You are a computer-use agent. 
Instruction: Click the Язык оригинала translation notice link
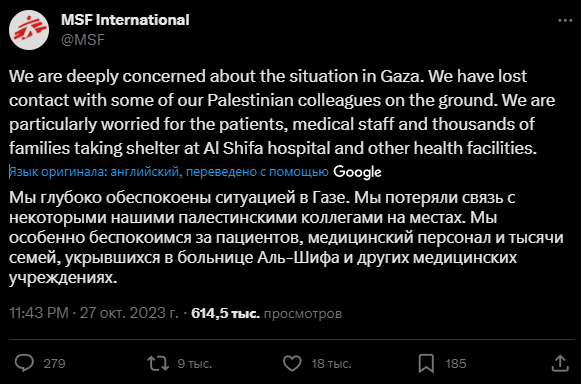coord(169,172)
